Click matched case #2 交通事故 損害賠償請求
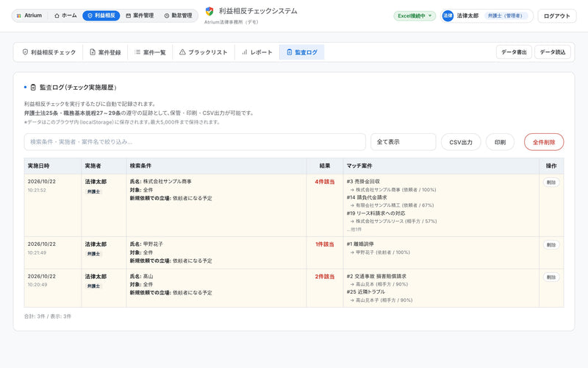The height and width of the screenshot is (368, 588). pos(376,277)
